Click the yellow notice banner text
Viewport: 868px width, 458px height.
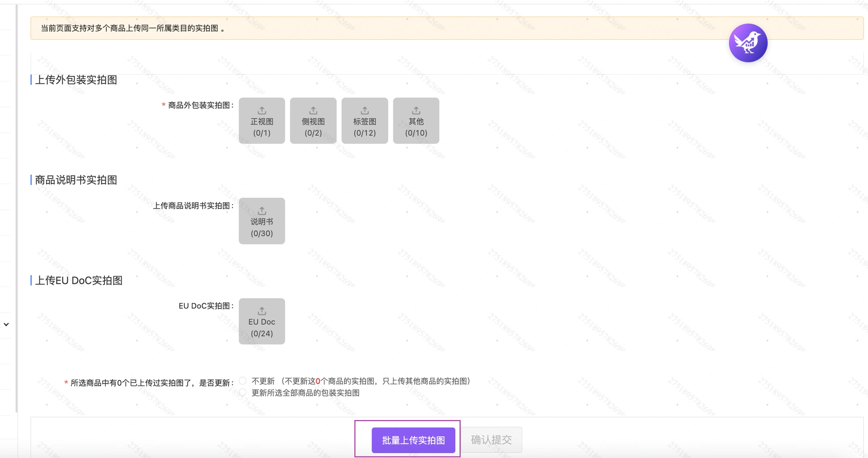133,28
